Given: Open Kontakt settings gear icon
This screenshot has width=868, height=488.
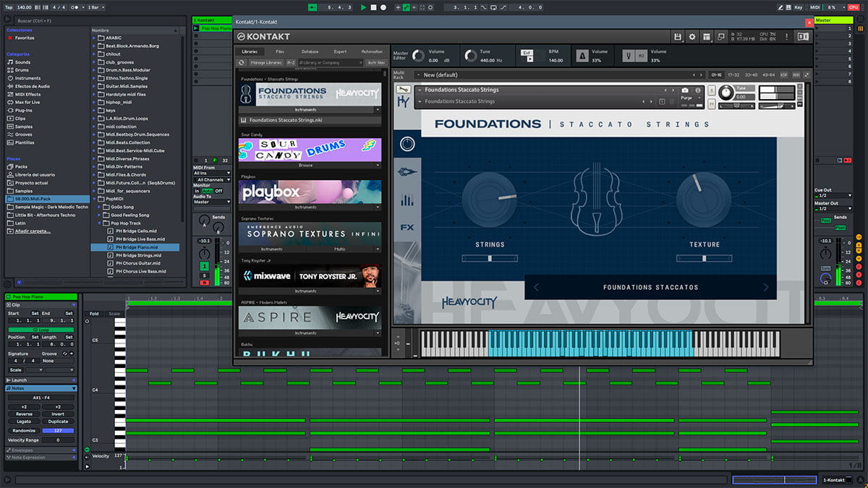Looking at the screenshot, I should [x=692, y=36].
